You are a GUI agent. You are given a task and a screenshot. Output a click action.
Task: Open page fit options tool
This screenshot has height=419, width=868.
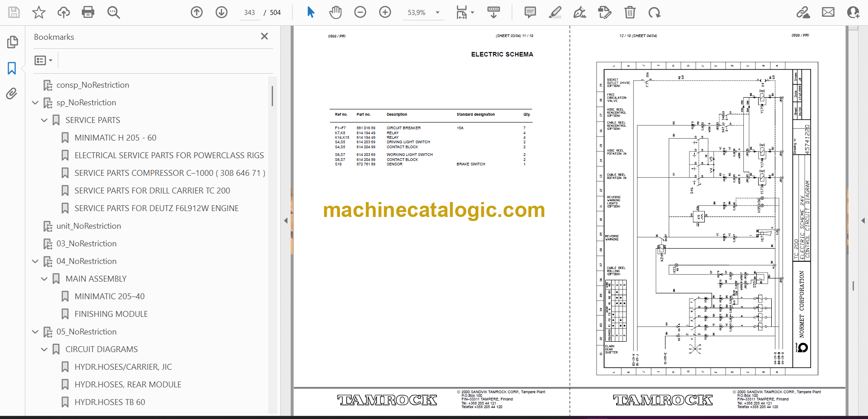coord(465,12)
